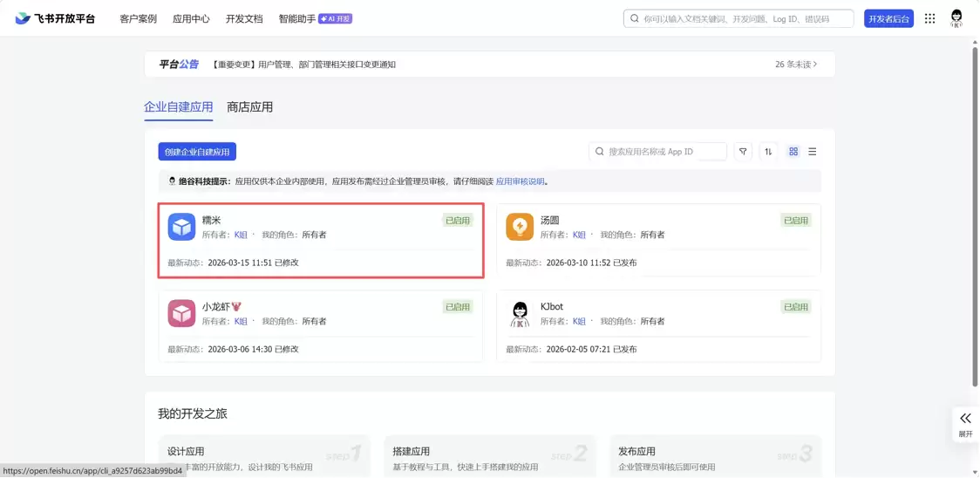
Task: Click 2026-03-15 11:51 已修改 status text
Action: 253,263
